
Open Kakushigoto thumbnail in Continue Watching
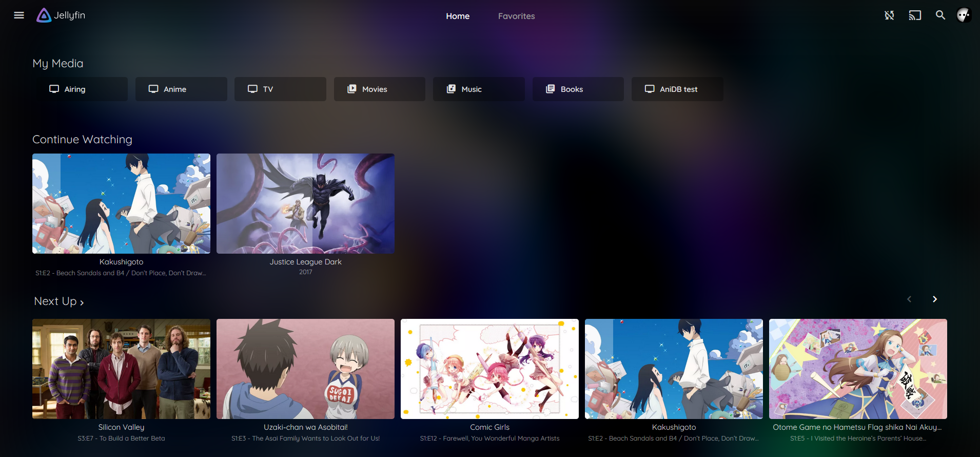coord(121,203)
